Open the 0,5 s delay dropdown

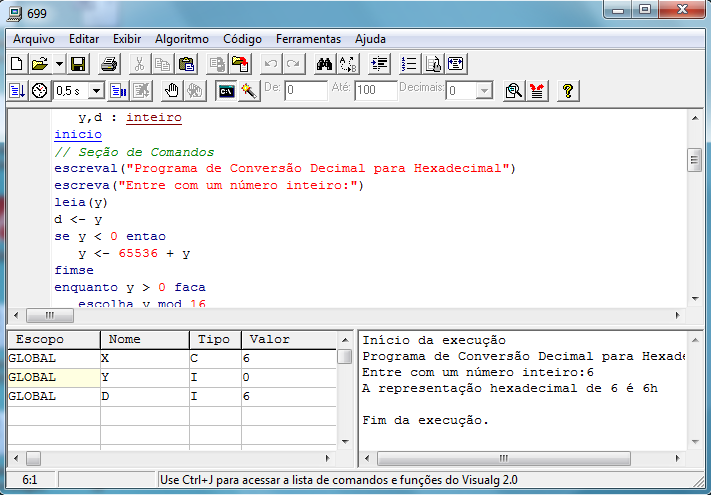pos(97,91)
